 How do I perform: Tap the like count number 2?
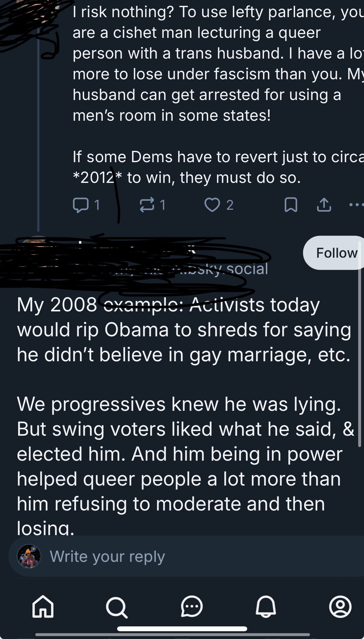(230, 205)
